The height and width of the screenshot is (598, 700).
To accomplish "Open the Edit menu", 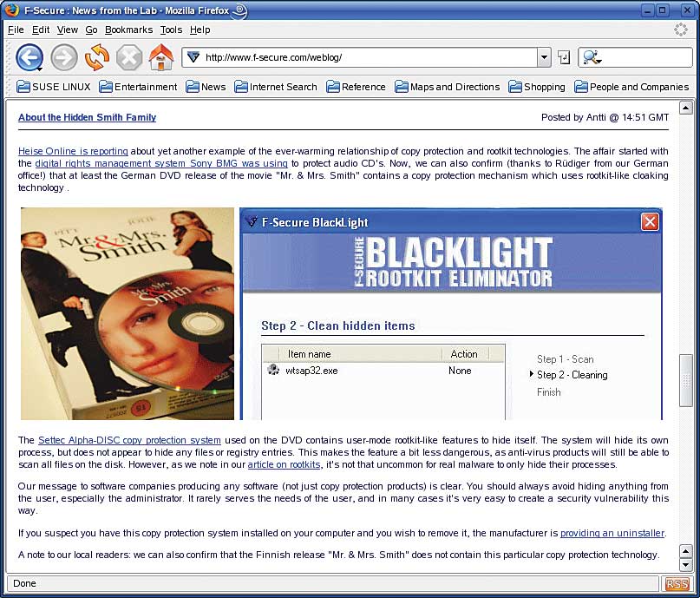I will (x=41, y=30).
